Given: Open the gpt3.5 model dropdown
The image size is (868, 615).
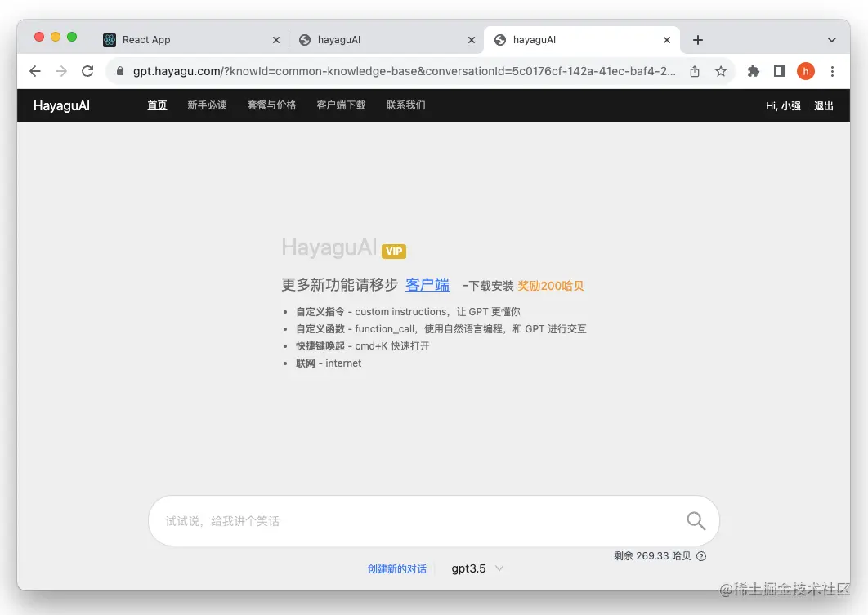Looking at the screenshot, I should [x=477, y=568].
